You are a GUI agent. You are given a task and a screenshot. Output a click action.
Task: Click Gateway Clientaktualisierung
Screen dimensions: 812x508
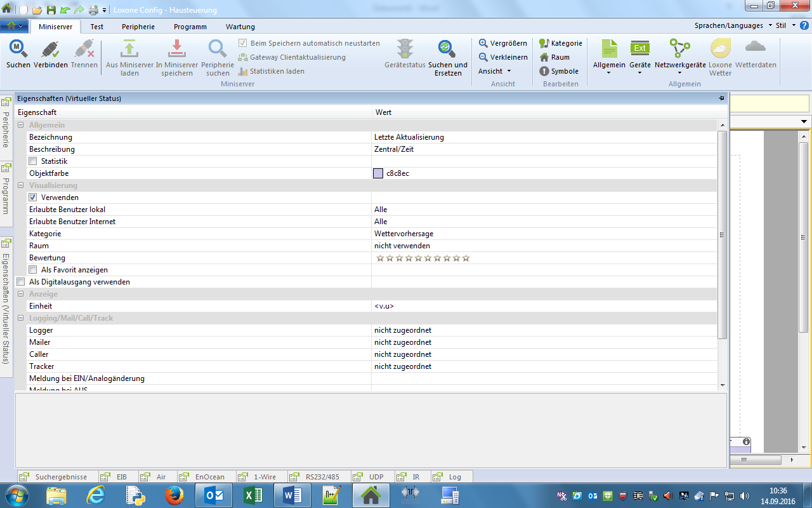coord(292,57)
